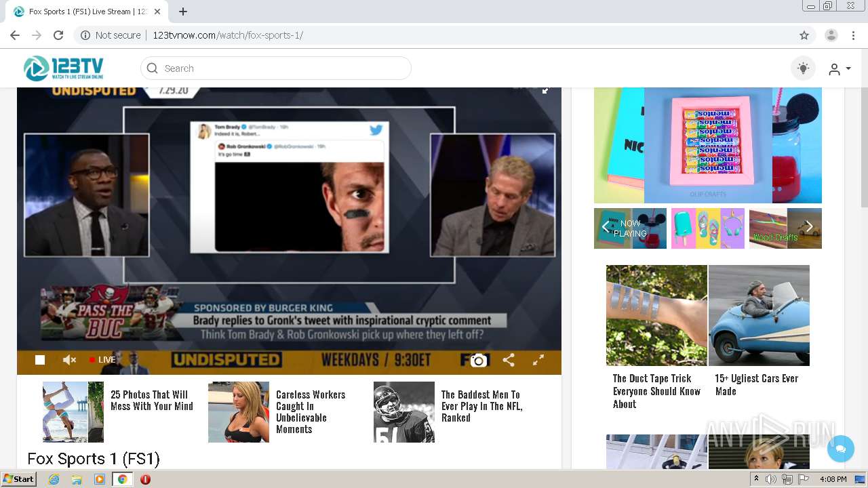Toggle light mode with the bulb icon

(x=804, y=68)
